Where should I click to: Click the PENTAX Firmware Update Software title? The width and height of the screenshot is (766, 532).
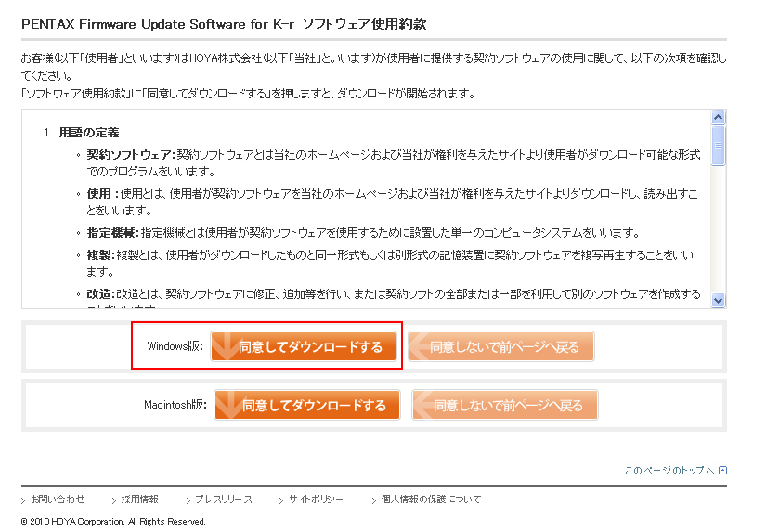(224, 24)
